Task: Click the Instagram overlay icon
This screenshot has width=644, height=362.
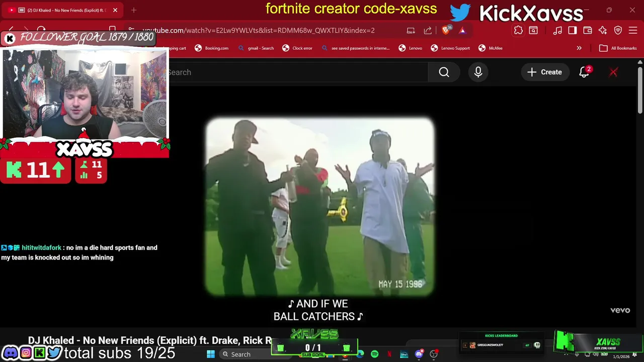Action: click(25, 353)
